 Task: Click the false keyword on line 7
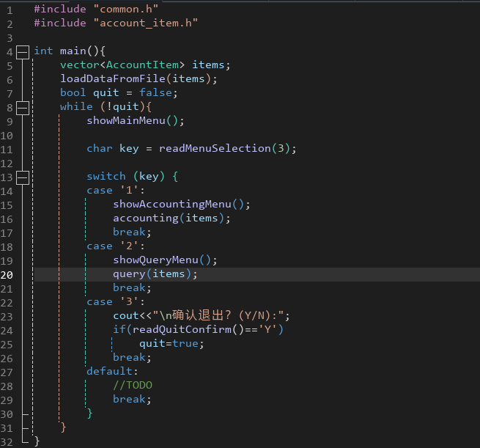click(155, 93)
